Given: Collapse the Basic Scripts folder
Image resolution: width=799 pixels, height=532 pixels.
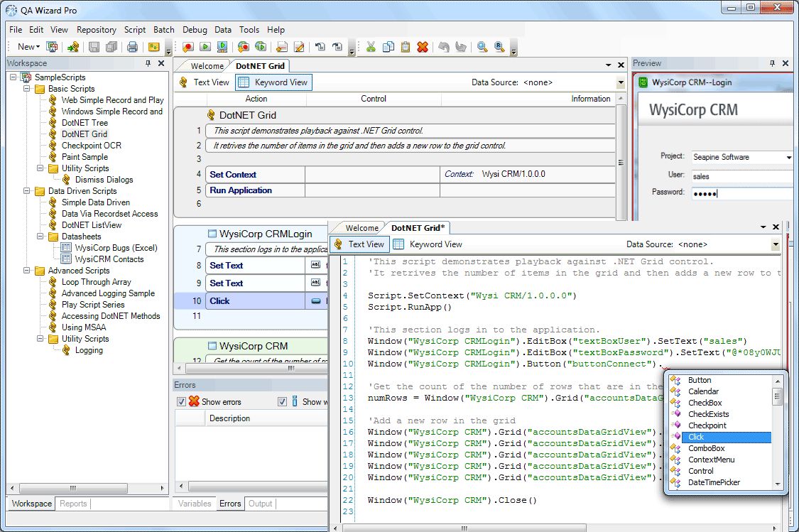Looking at the screenshot, I should click(x=26, y=89).
